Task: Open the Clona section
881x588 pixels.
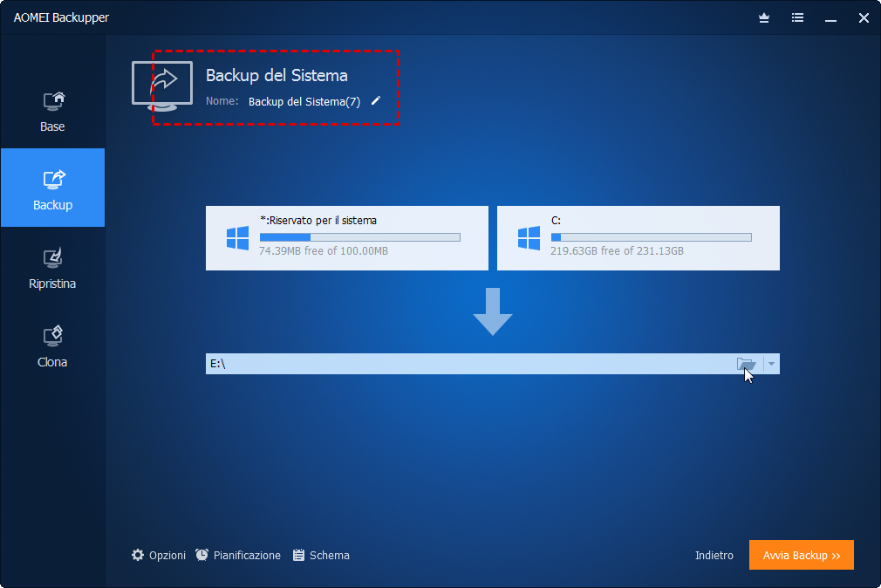Action: pos(52,345)
